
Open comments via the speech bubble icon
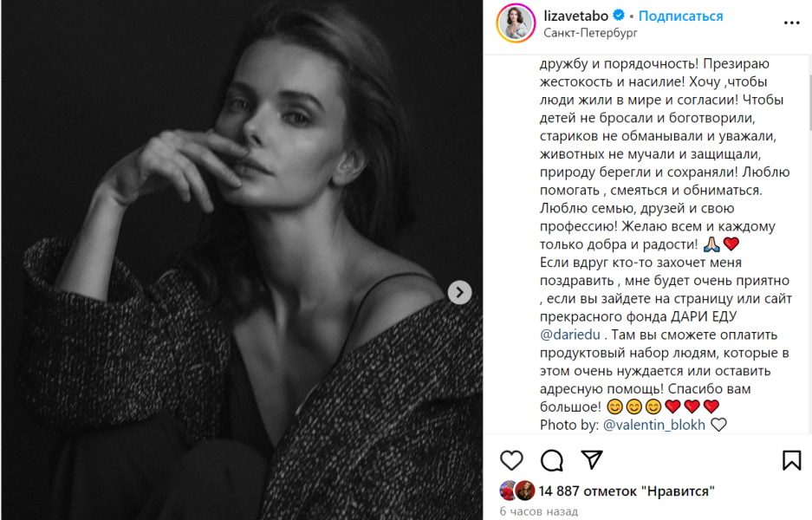click(x=552, y=459)
